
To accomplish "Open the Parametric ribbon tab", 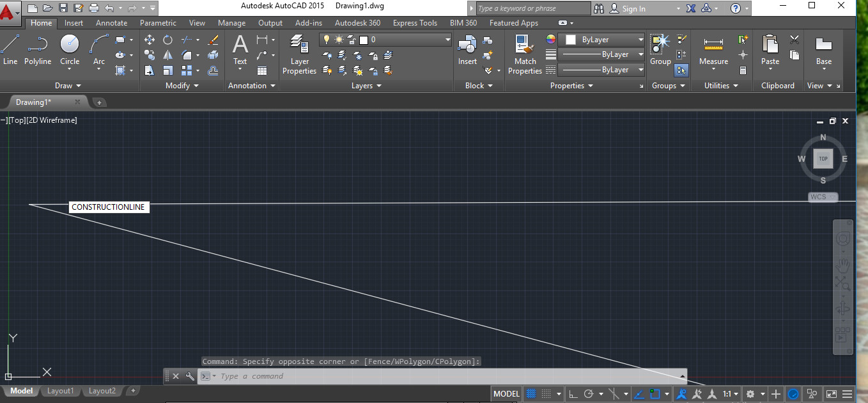I will click(x=157, y=22).
